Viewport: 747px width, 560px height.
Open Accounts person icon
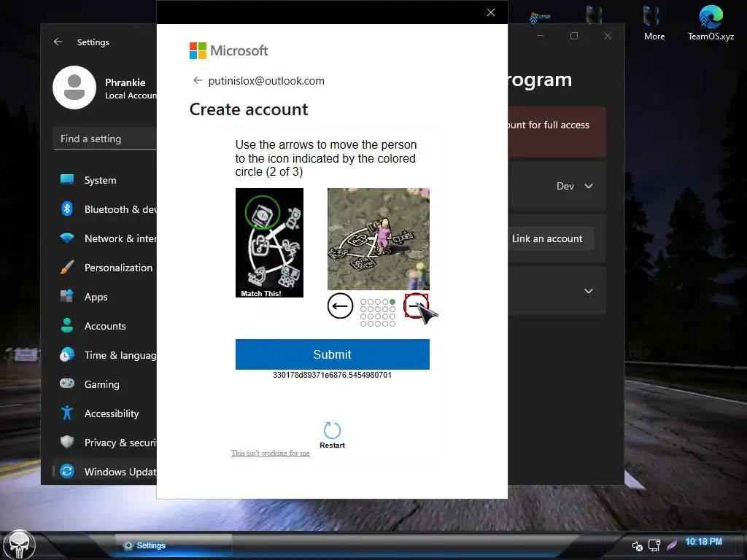[67, 325]
